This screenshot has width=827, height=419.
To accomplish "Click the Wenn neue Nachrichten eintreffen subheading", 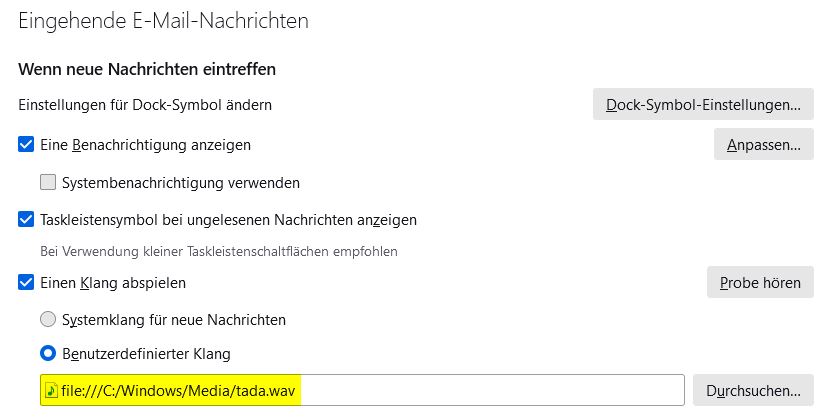I will [x=147, y=69].
